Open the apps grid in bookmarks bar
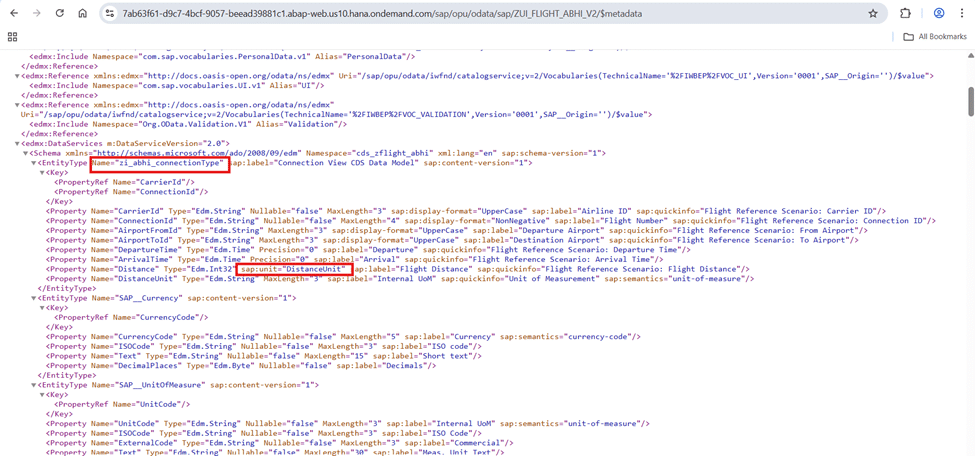Screen dimensions: 975x456 tap(12, 37)
